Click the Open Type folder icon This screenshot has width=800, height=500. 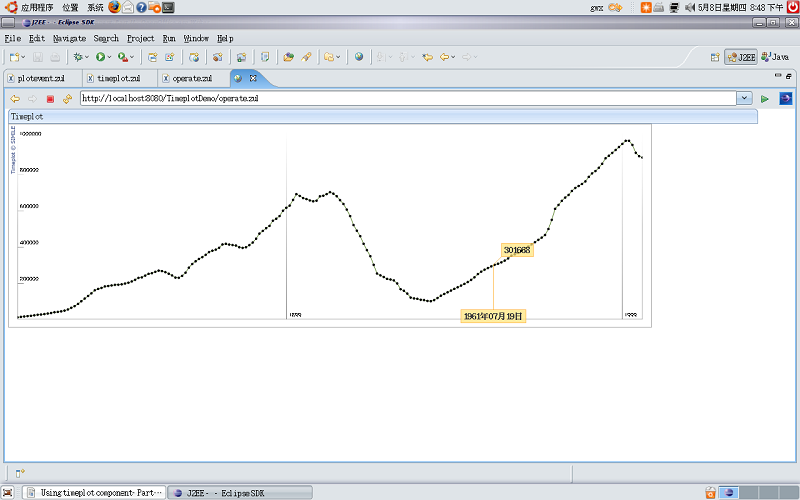point(289,57)
